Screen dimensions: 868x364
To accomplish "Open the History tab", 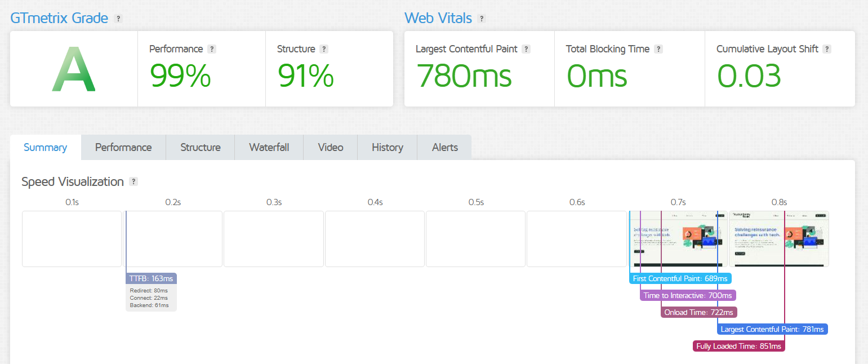I will tap(387, 148).
